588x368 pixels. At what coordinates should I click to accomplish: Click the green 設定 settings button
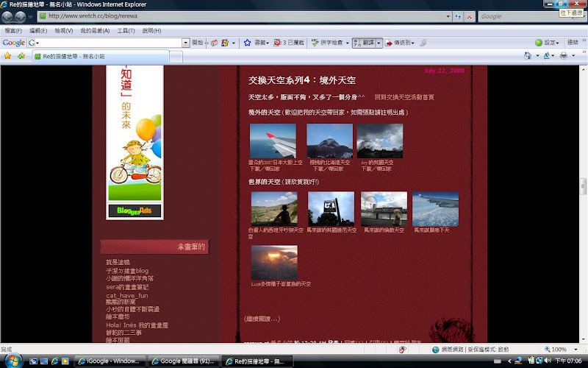(547, 43)
